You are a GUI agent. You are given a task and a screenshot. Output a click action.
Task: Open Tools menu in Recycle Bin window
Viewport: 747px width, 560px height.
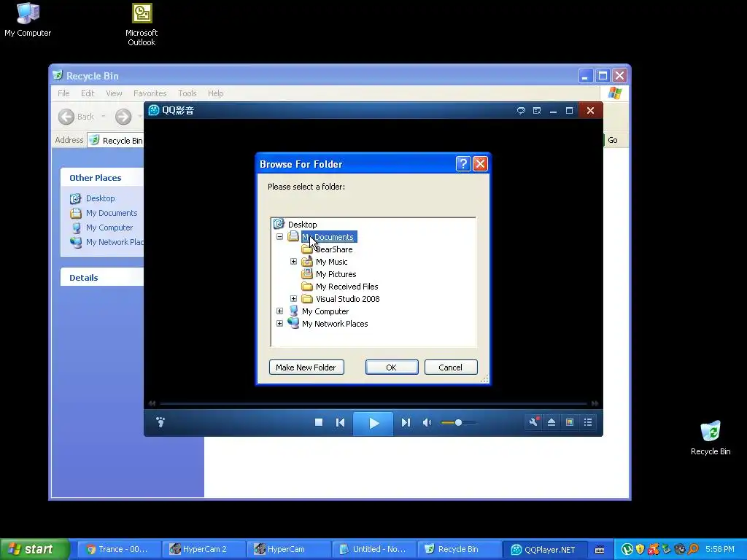187,93
